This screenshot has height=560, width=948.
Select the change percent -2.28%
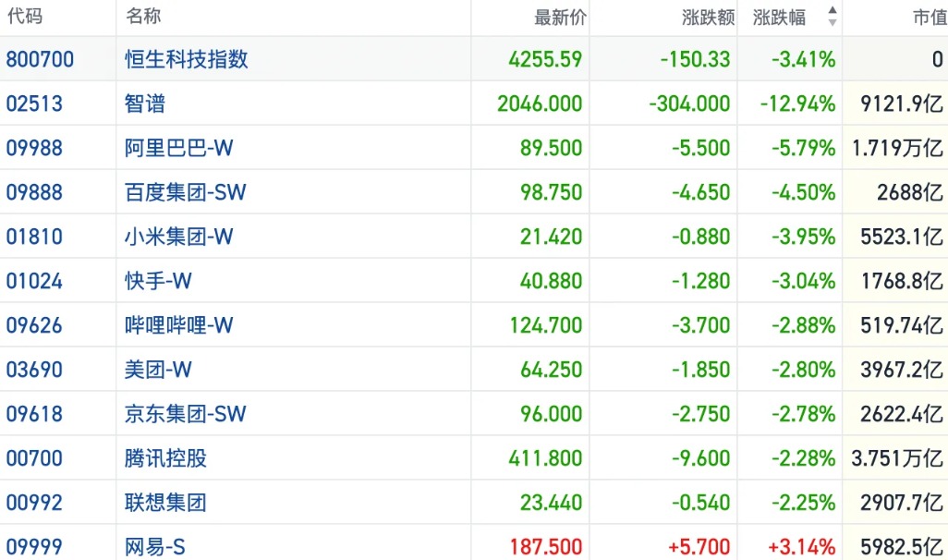click(x=804, y=458)
